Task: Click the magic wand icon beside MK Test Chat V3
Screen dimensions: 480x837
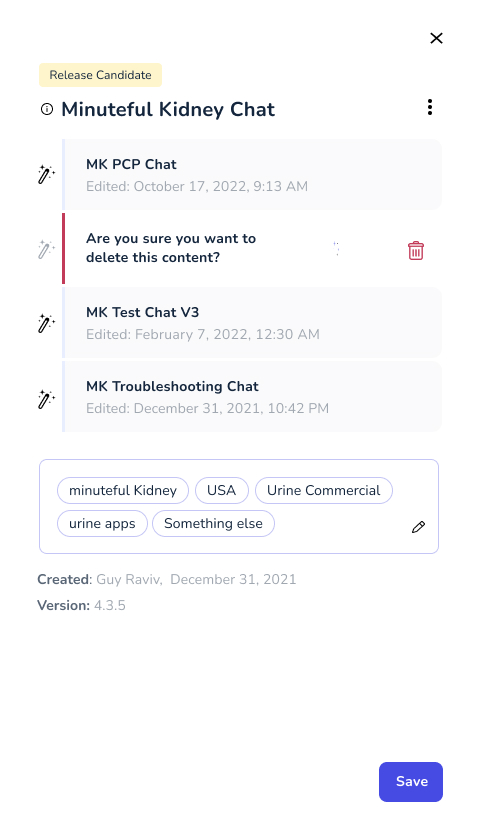Action: [x=46, y=323]
